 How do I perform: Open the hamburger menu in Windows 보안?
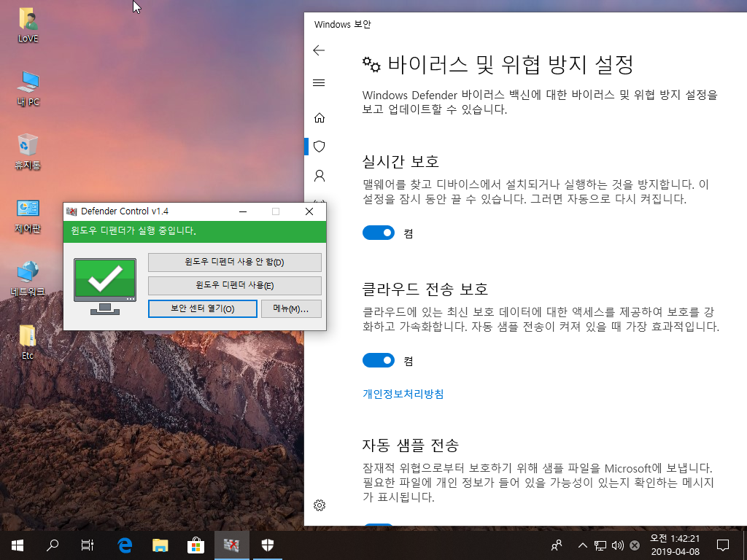click(319, 83)
